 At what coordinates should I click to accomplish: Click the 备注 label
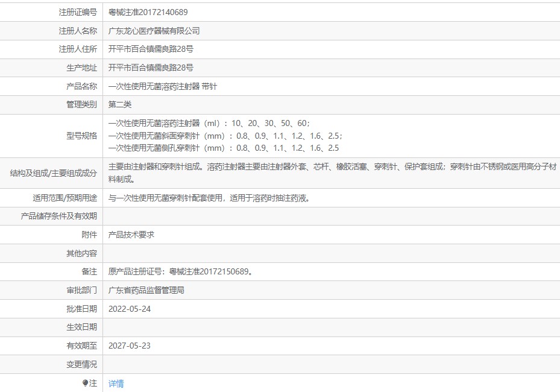click(89, 271)
